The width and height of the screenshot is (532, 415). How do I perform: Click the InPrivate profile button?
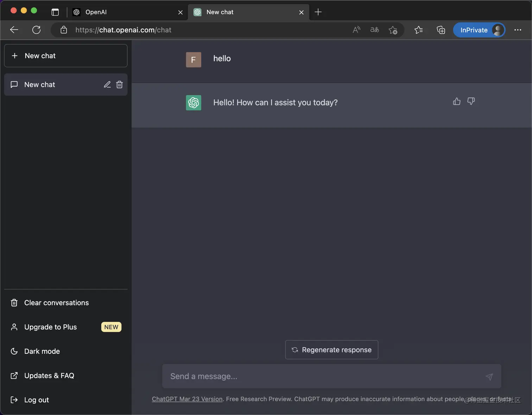(479, 30)
